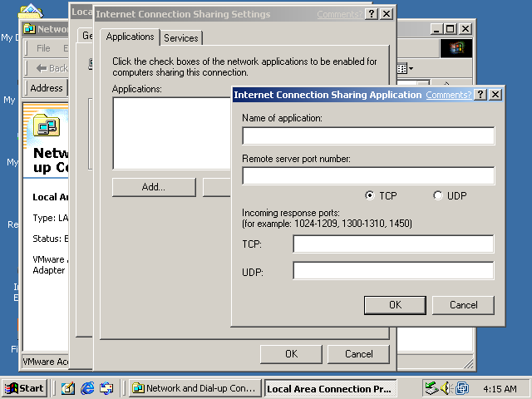Click Comments? link in Sharing Application title bar
The width and height of the screenshot is (532, 399).
pos(448,95)
